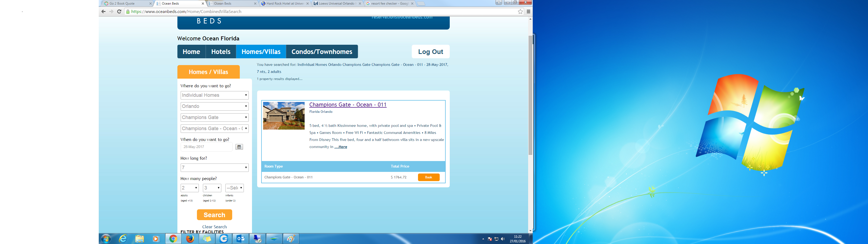Click the '1 property results displayed...' text
The image size is (868, 244).
click(x=280, y=79)
